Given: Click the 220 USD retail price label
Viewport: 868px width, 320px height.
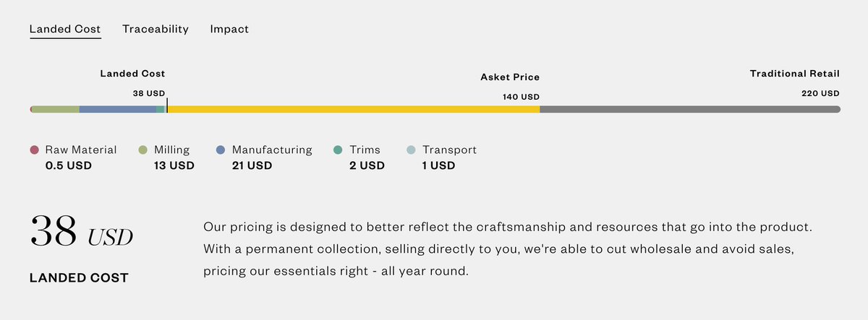Looking at the screenshot, I should [820, 93].
